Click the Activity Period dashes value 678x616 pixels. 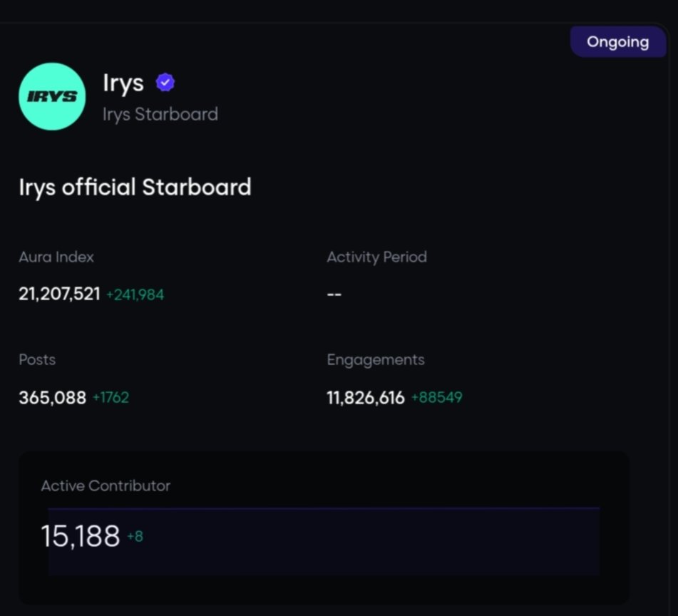click(x=334, y=295)
